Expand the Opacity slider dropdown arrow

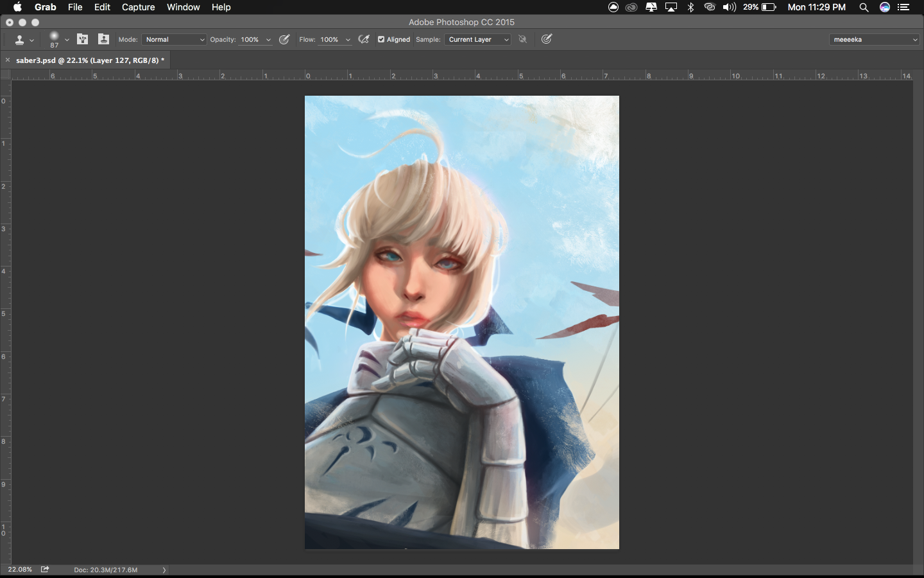(268, 40)
